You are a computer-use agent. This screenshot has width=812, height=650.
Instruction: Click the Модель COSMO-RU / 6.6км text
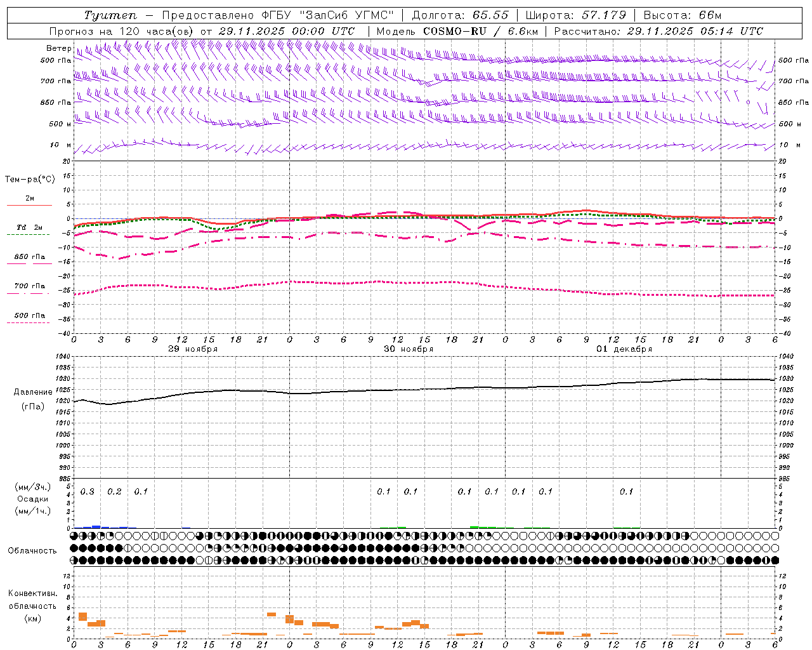pyautogui.click(x=457, y=30)
